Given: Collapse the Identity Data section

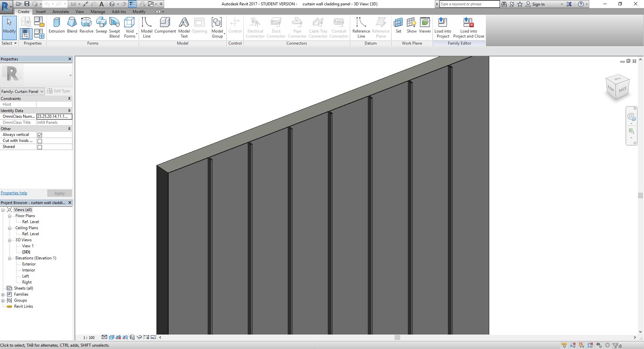Looking at the screenshot, I should pyautogui.click(x=70, y=111).
